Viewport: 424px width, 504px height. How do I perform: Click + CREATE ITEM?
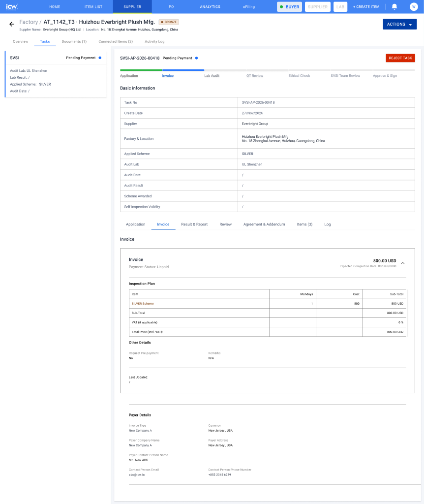pyautogui.click(x=366, y=6)
